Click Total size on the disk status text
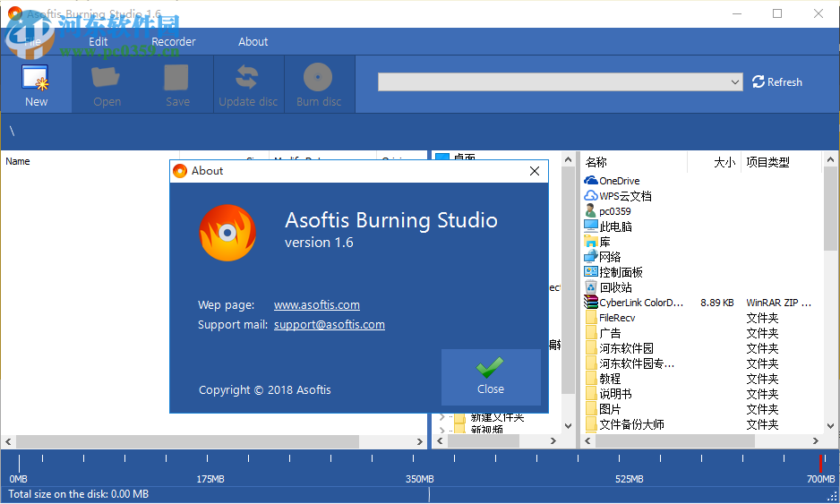Viewport: 840px width, 504px height. coord(78,494)
